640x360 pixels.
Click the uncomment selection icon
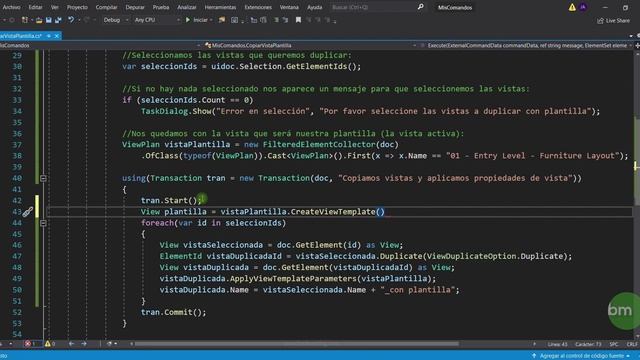[x=285, y=20]
